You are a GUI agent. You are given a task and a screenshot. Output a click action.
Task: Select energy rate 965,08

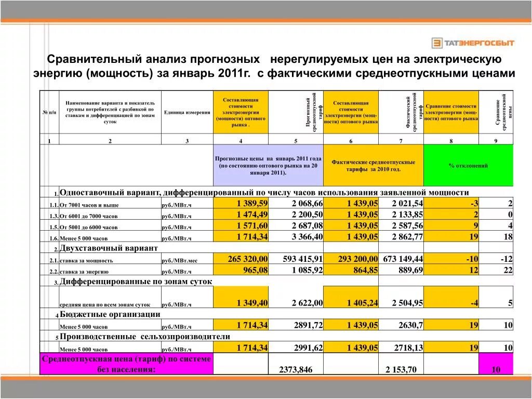click(241, 270)
